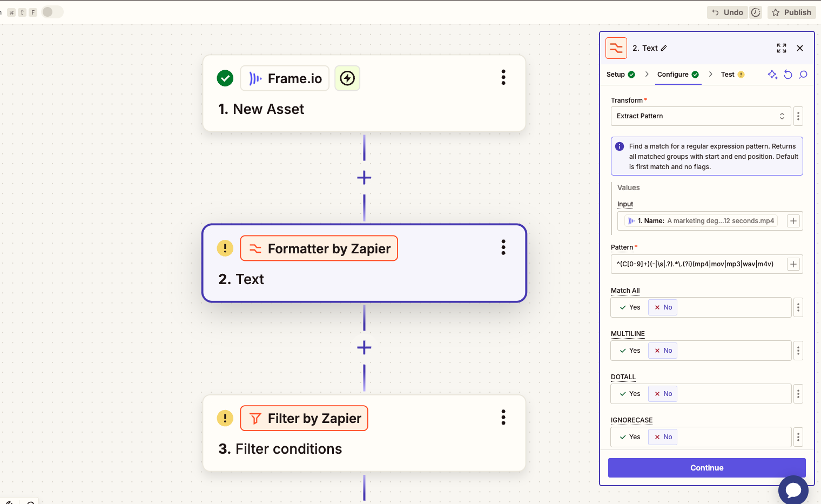Screen dimensions: 821x504
Task: Add step between New Asset and Formatter
Action: click(x=365, y=178)
